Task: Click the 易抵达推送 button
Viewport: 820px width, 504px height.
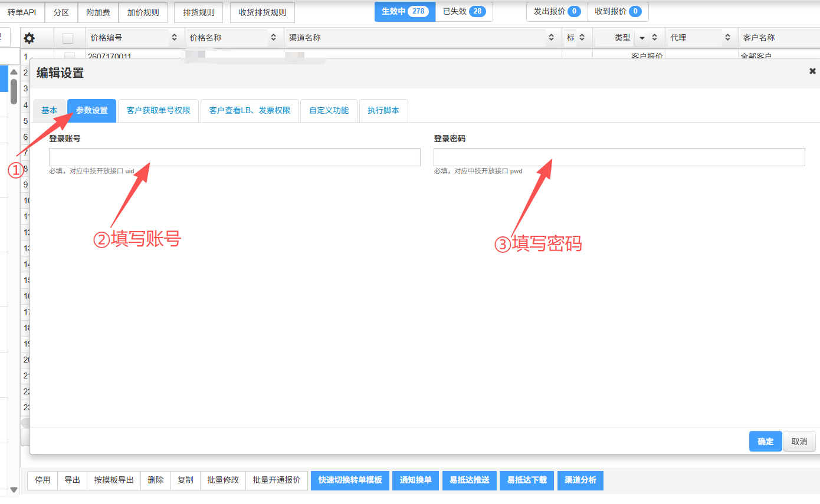Action: (x=470, y=480)
